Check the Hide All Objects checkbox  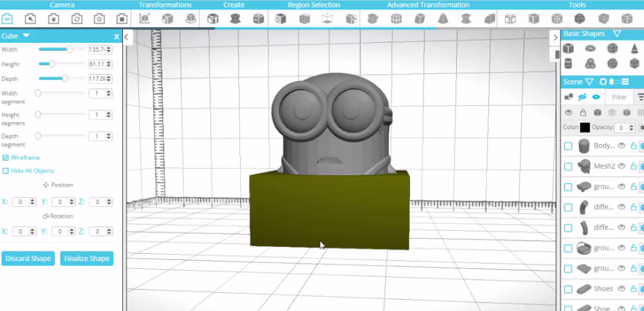[x=6, y=171]
